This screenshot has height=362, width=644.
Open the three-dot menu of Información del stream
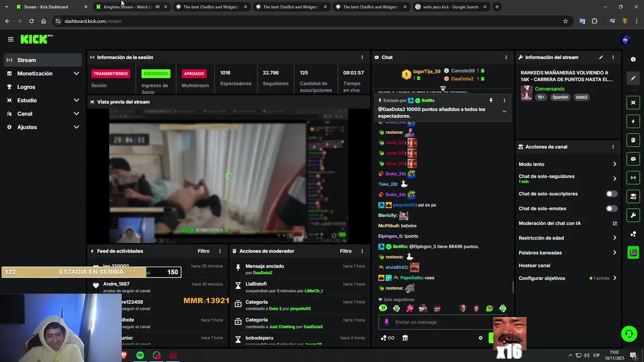613,57
